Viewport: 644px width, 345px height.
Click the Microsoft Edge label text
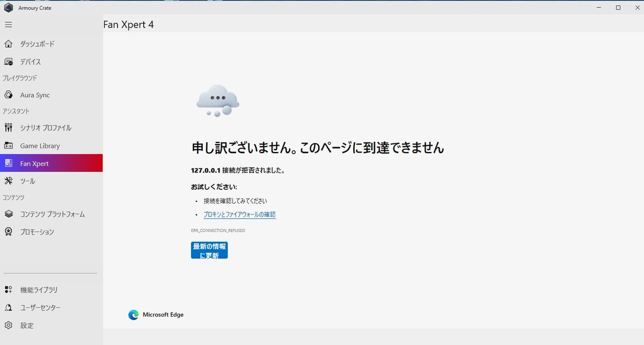point(163,315)
